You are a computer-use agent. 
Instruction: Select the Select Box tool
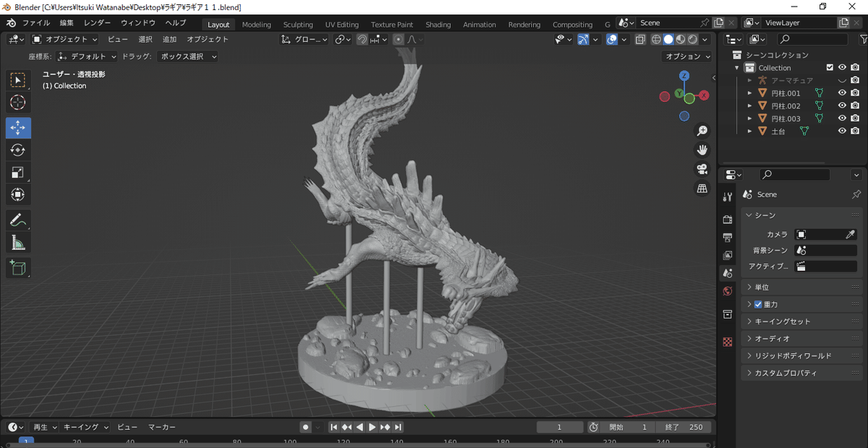pos(18,80)
